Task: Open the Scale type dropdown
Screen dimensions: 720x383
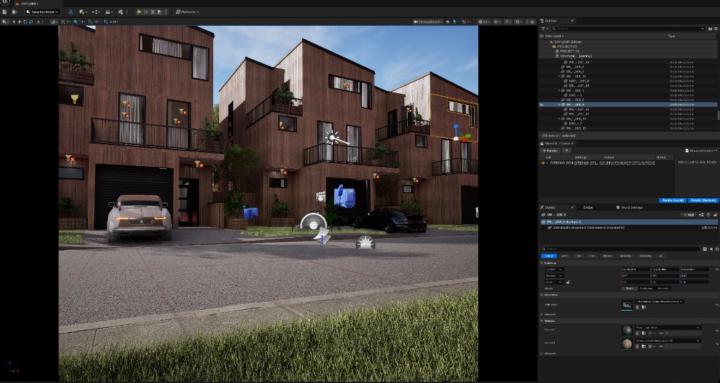Action: pyautogui.click(x=554, y=282)
